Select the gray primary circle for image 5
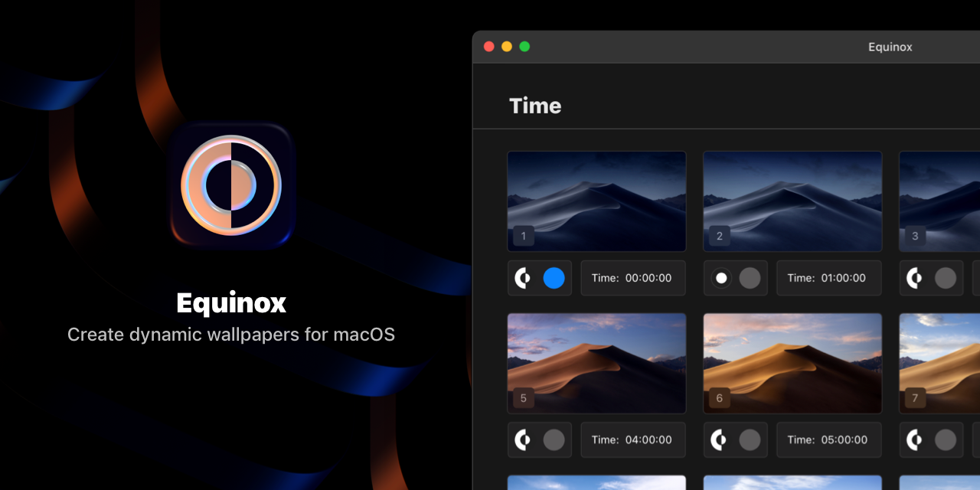This screenshot has height=490, width=980. point(554,439)
